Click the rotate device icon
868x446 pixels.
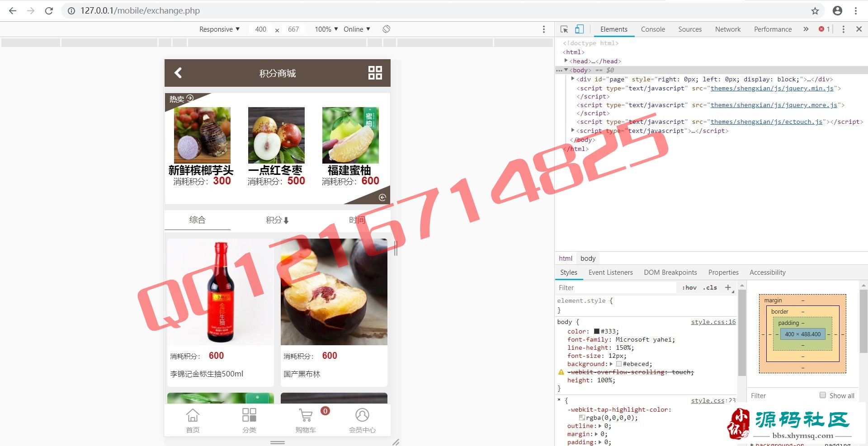pyautogui.click(x=386, y=29)
